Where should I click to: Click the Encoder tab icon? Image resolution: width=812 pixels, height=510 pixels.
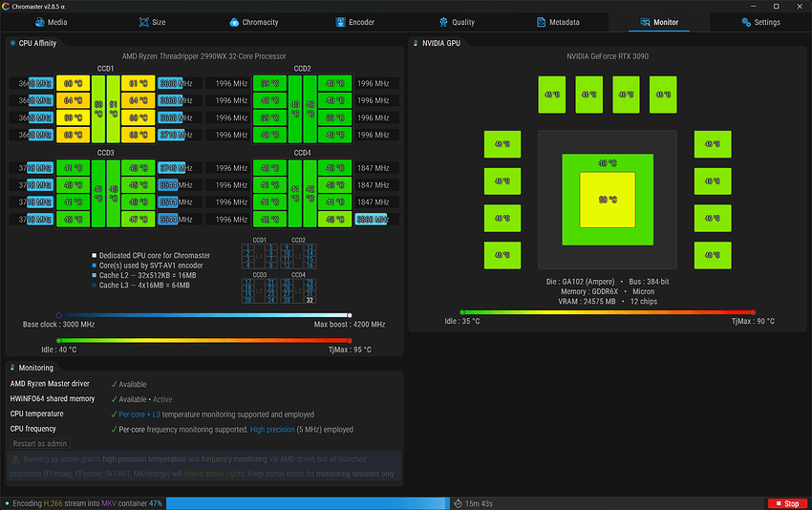coord(340,22)
